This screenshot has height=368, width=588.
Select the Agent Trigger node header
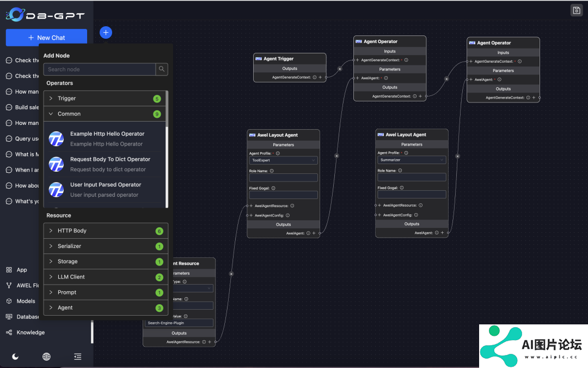pos(290,58)
